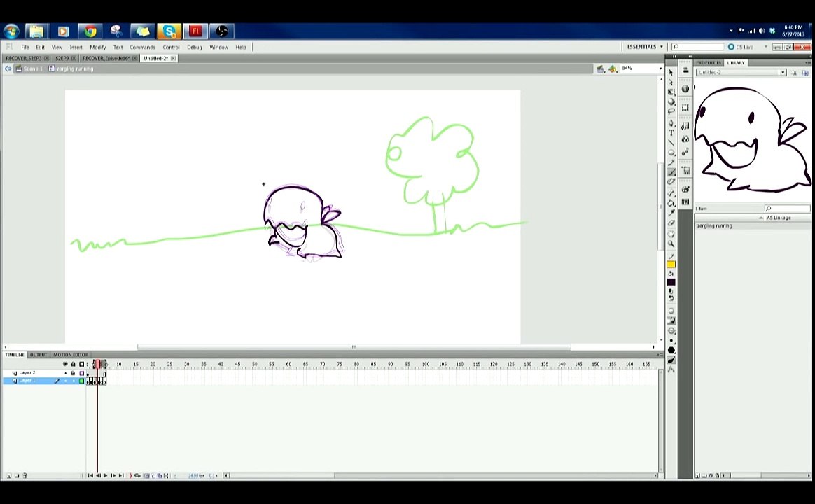Select the 3D Rotation tool
This screenshot has width=815, height=504.
click(x=671, y=101)
